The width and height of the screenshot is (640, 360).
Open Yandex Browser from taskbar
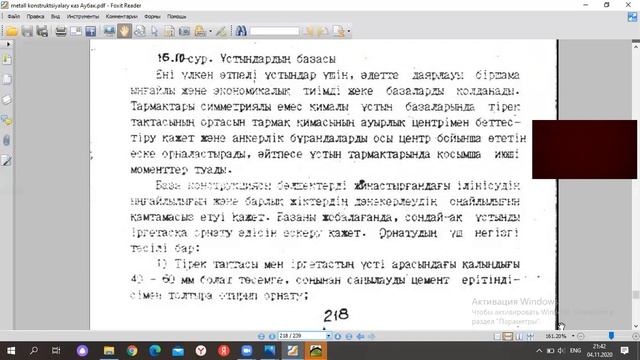click(x=200, y=351)
